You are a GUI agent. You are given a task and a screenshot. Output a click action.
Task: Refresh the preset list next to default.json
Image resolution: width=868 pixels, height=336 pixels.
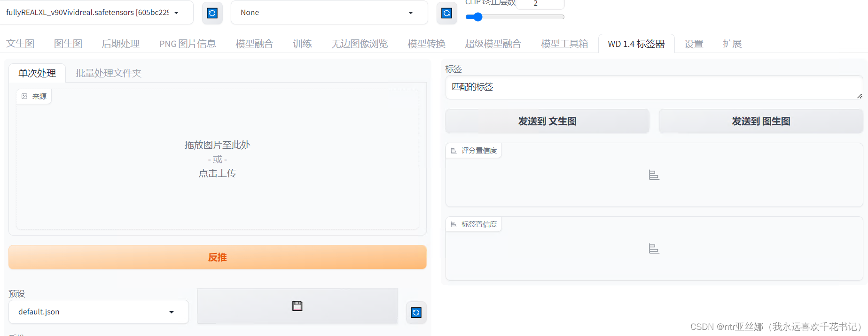[x=416, y=313]
